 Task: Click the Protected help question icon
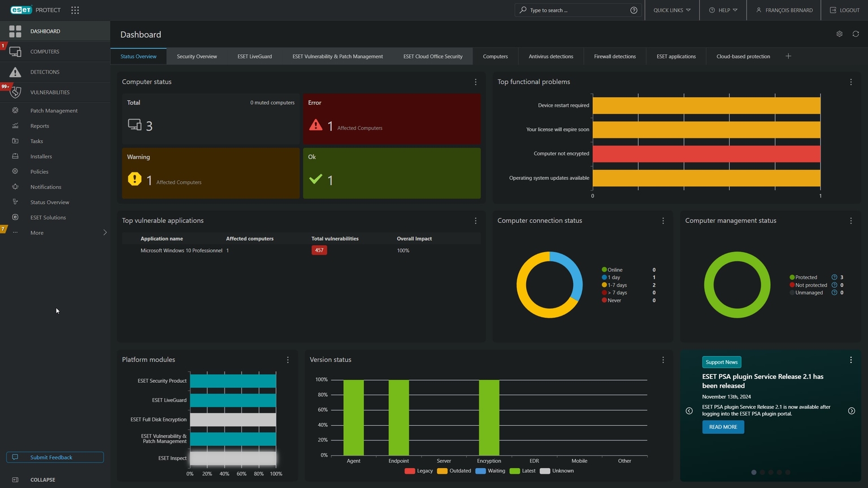834,277
